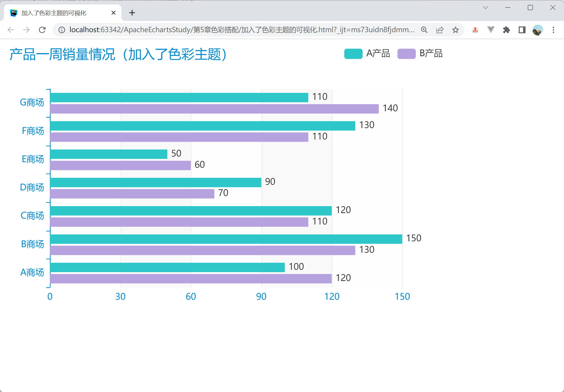Open the tab search dropdown arrow
This screenshot has width=564, height=392.
[485, 8]
